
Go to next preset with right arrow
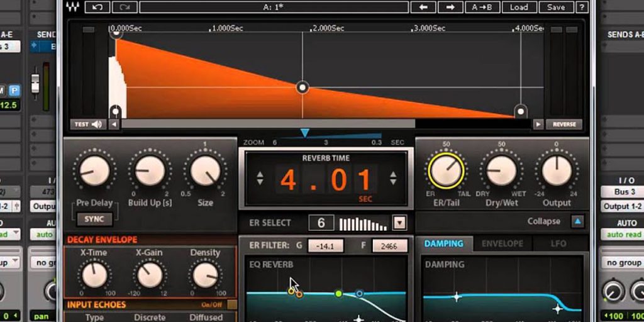point(450,8)
